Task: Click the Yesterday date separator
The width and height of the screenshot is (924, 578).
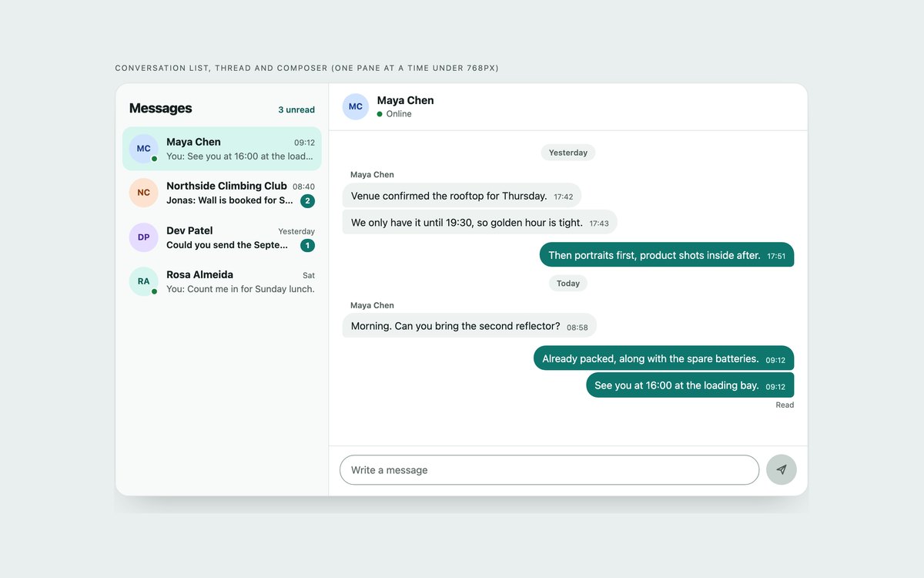Action: 568,153
